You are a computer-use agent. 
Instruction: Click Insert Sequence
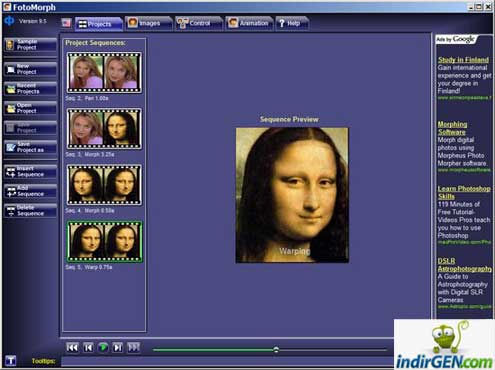pyautogui.click(x=30, y=171)
